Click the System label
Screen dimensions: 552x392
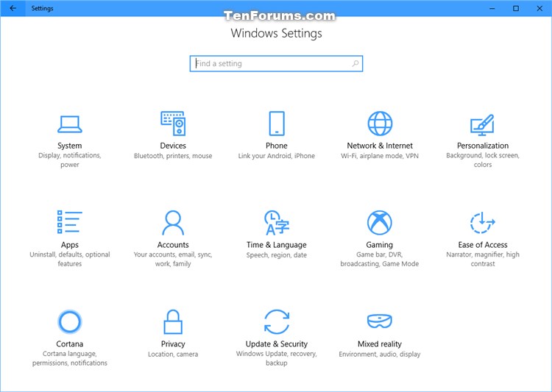coord(70,146)
